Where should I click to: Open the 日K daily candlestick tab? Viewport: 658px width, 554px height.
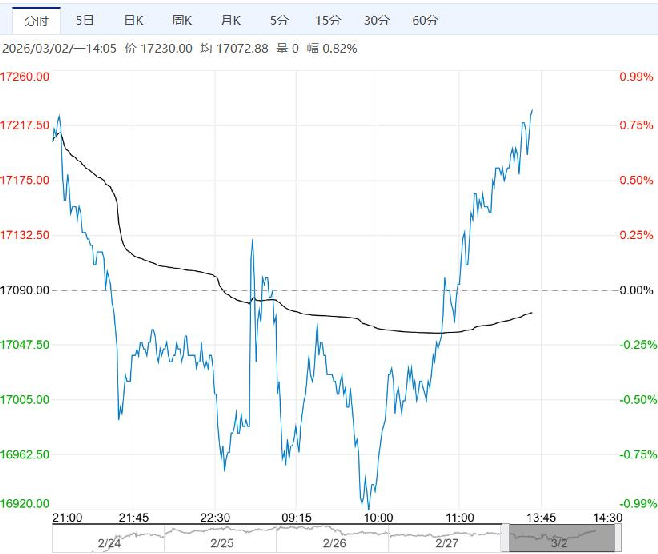[133, 20]
